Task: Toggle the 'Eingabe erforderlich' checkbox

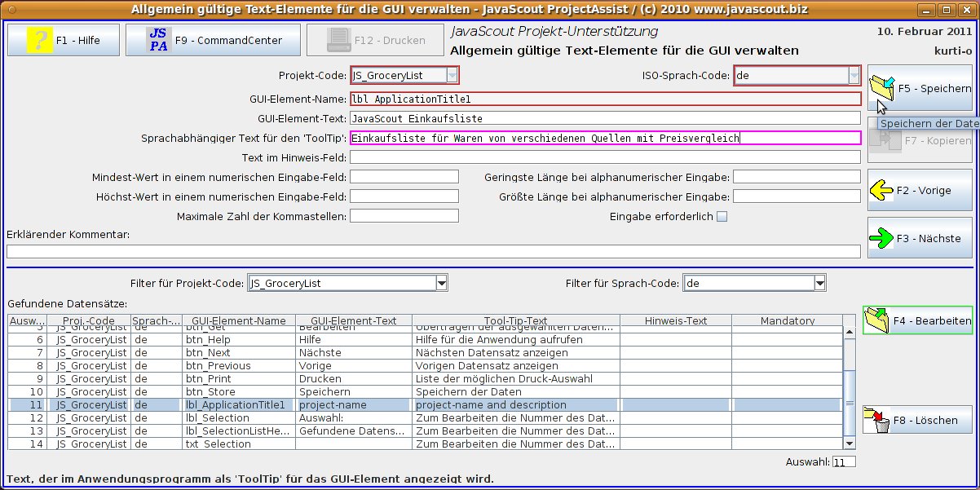Action: (x=721, y=217)
